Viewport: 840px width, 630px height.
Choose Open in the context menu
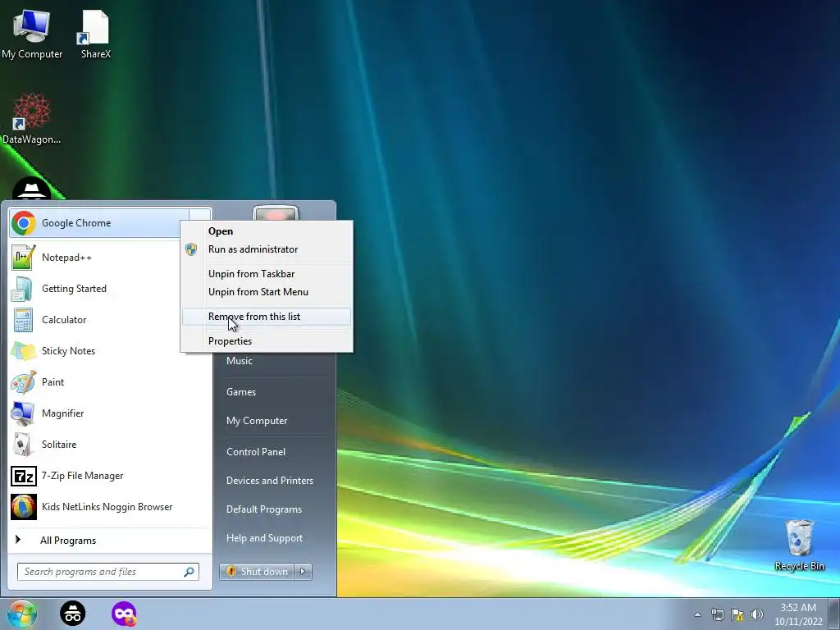coord(267,231)
